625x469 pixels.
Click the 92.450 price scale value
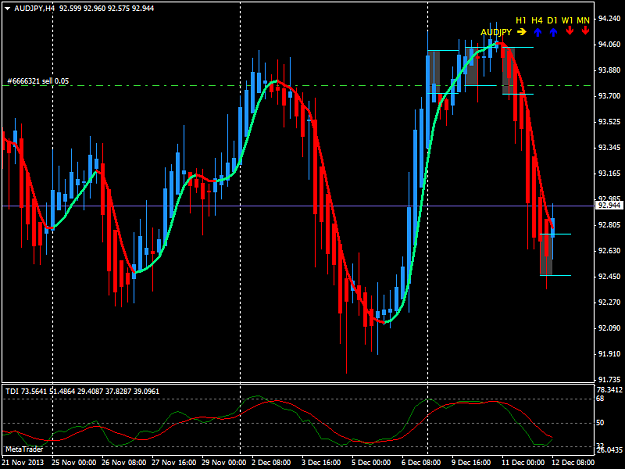[x=609, y=277]
